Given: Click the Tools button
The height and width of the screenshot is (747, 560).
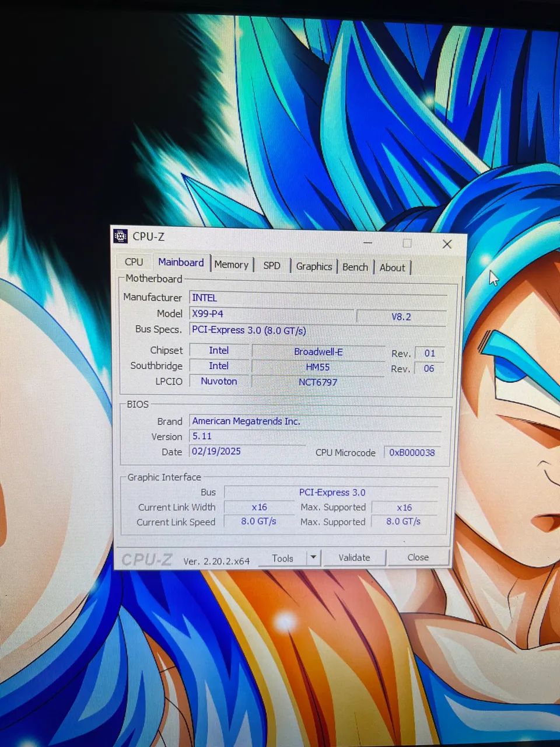Looking at the screenshot, I should [282, 558].
